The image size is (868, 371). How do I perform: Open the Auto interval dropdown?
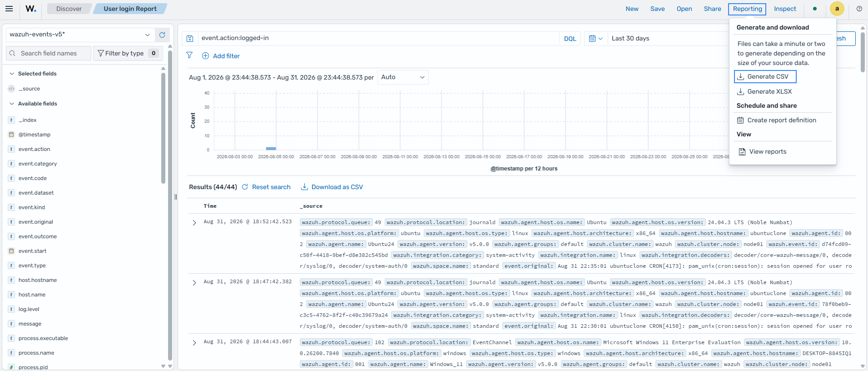[x=403, y=77]
